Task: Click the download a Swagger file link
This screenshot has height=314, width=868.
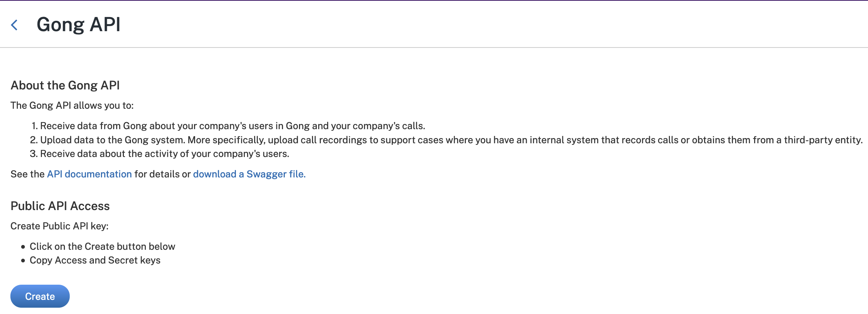Action: click(249, 174)
